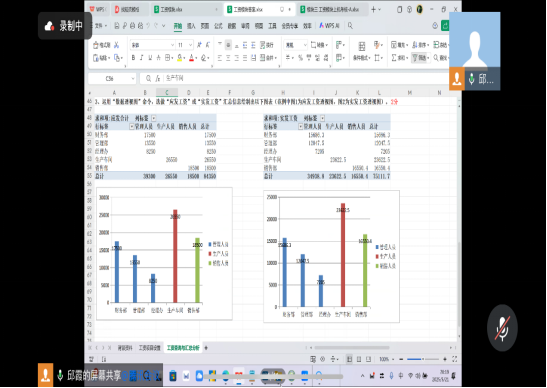The image size is (547, 388).
Task: Open the 插入 ribbon tab
Action: tap(191, 26)
